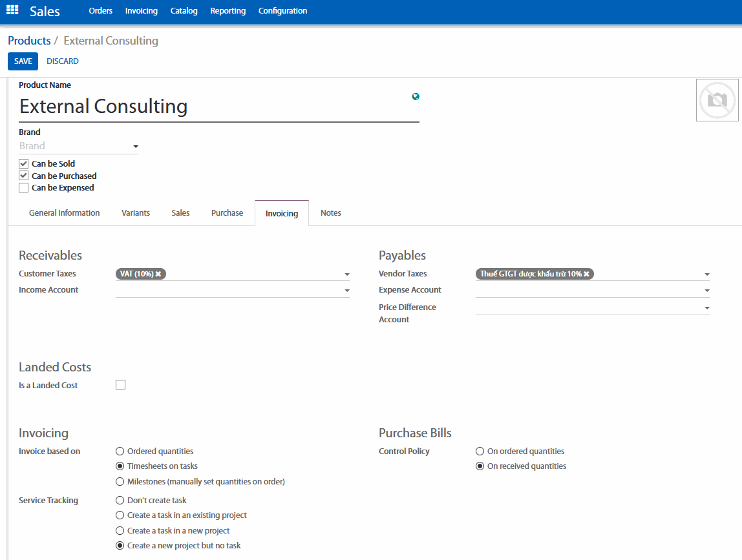Toggle the Can be Sold checkbox
Viewport: 742px width, 560px height.
click(24, 164)
